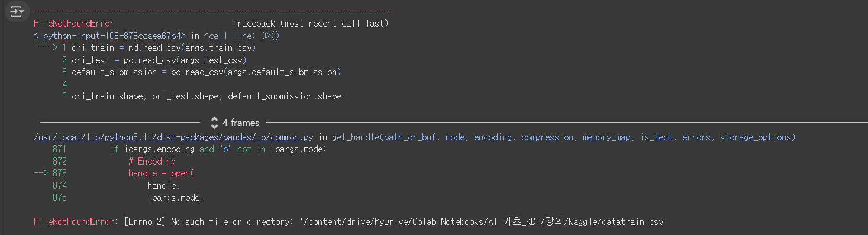The width and height of the screenshot is (868, 235).
Task: Click the ori_train.shape, ori_test.shape line 5
Action: [x=206, y=96]
